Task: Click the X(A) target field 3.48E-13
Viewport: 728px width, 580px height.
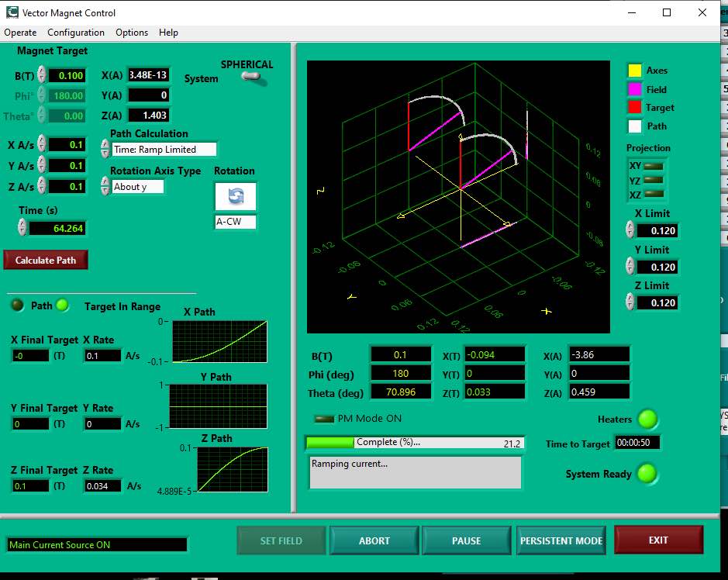Action: [148, 74]
